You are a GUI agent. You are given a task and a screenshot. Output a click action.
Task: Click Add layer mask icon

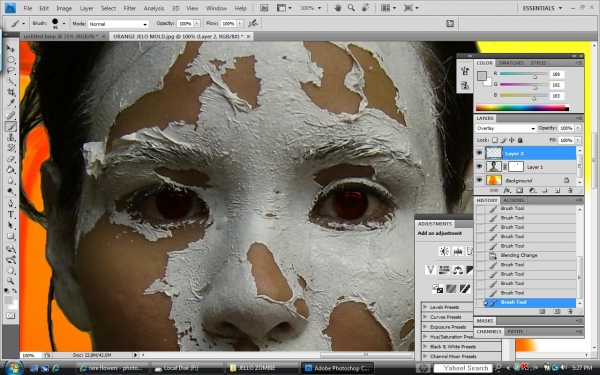coord(519,190)
